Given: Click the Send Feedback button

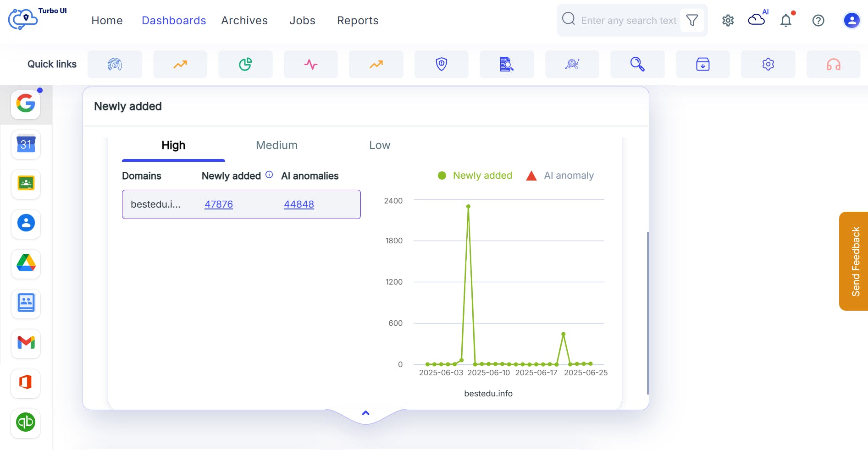Looking at the screenshot, I should [854, 261].
